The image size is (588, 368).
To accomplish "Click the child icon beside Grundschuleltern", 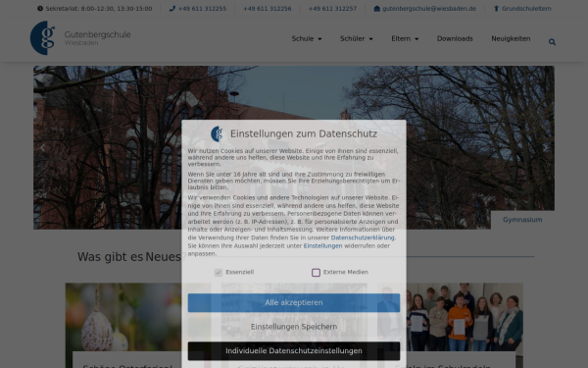I will tap(496, 9).
